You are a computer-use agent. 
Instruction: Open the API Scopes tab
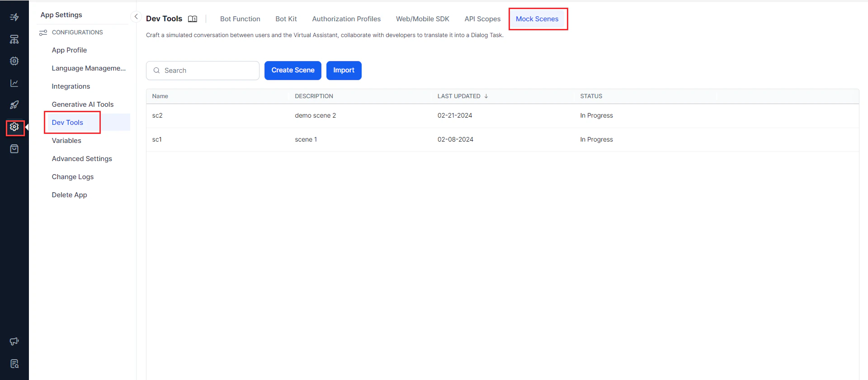[482, 19]
